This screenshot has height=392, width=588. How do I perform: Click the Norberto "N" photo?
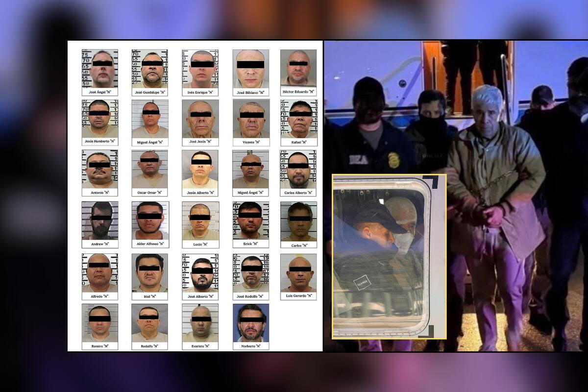tap(250, 323)
